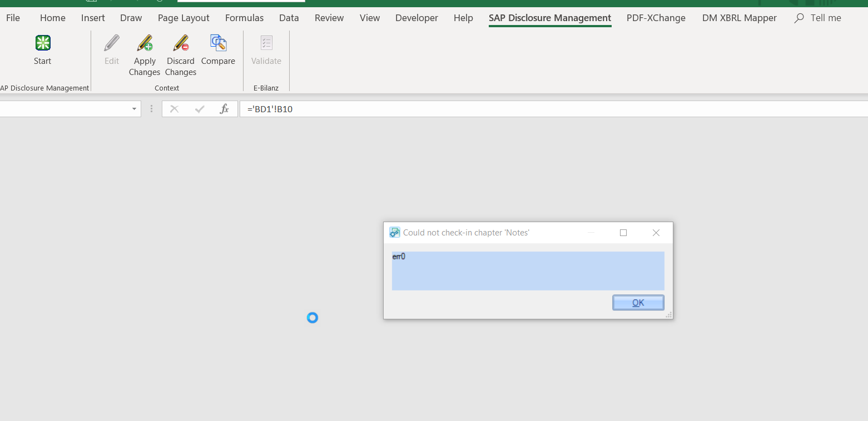Click the Insert Function fx icon
The height and width of the screenshot is (421, 868).
pos(225,109)
